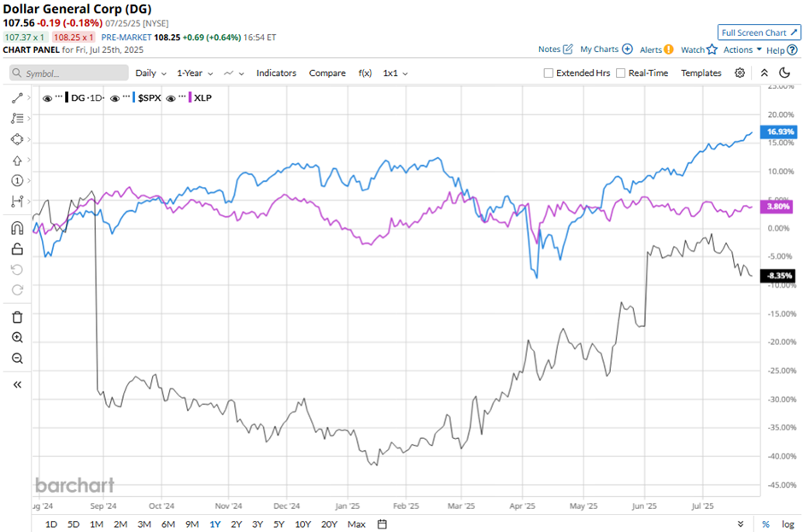The width and height of the screenshot is (803, 532).
Task: Redo the last chart action
Action: coord(17,290)
